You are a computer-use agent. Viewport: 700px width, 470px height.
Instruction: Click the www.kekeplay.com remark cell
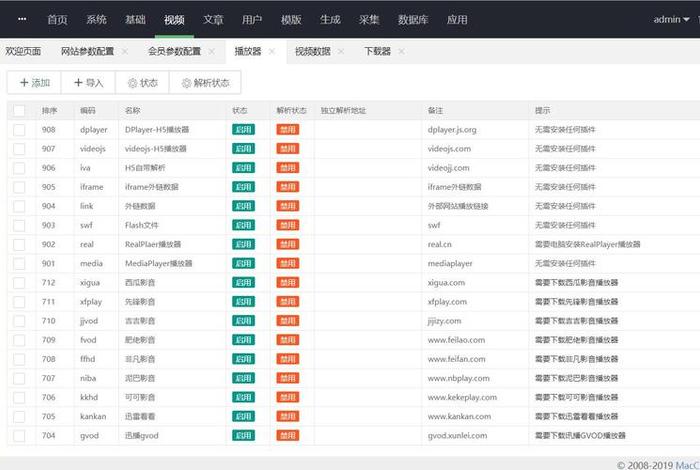pos(462,397)
